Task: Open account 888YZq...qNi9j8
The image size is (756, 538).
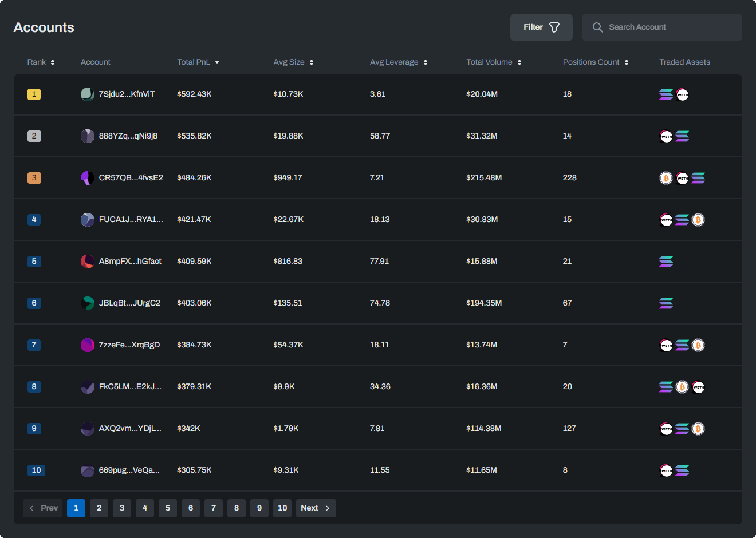Action: coord(128,136)
